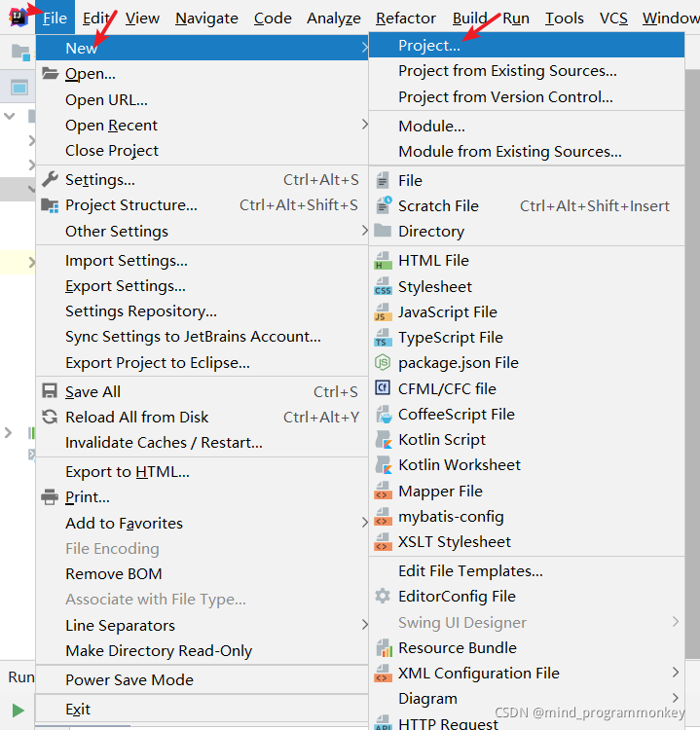
Task: Expand the Swing UI Designer submenu arrow
Action: 676,622
